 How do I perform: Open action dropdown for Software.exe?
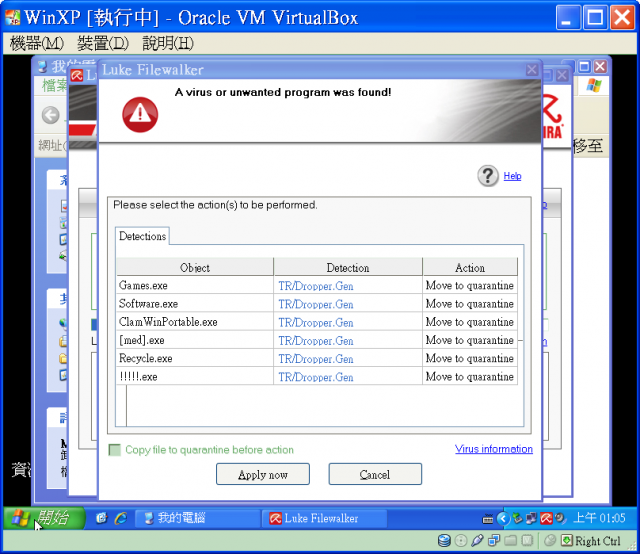470,304
